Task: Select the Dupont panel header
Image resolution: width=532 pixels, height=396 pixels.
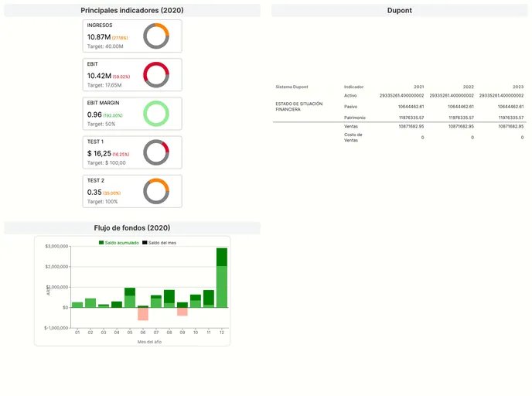Action: [x=399, y=11]
